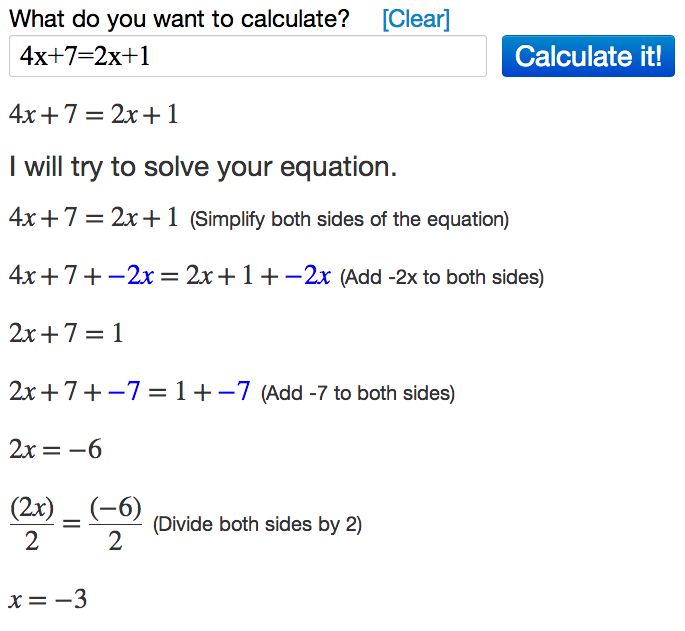Click the blue -7 term on the right side
The height and width of the screenshot is (631, 685).
[233, 392]
